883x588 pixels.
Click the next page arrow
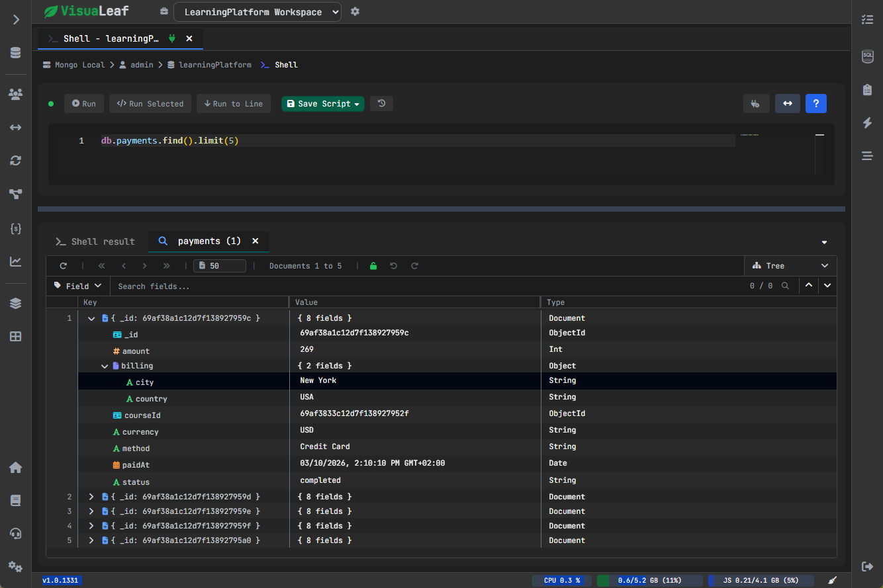[144, 266]
